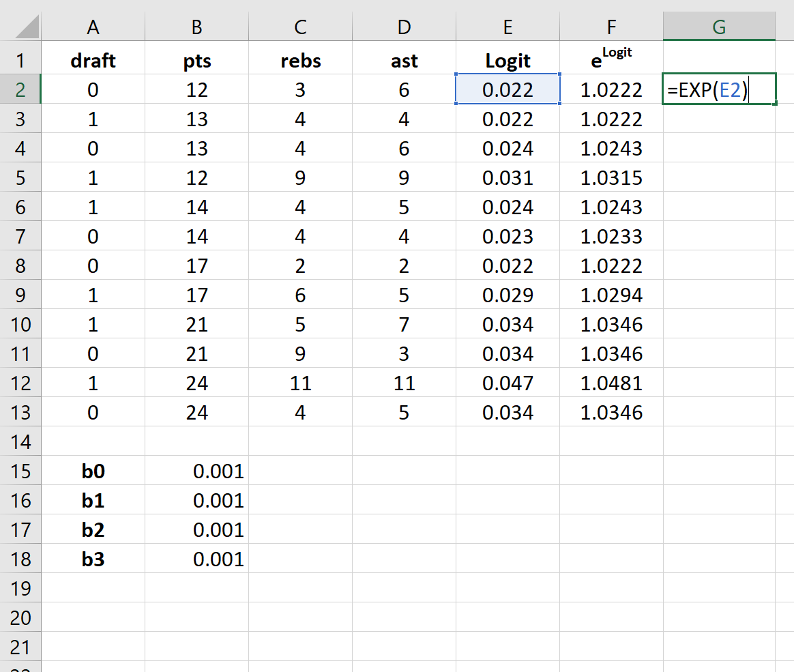The height and width of the screenshot is (672, 794).
Task: Click cell E12 showing 0.047
Action: pos(508,383)
